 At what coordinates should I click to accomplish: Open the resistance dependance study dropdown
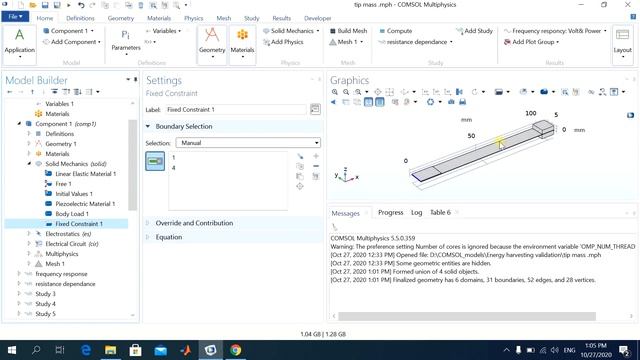[416, 42]
